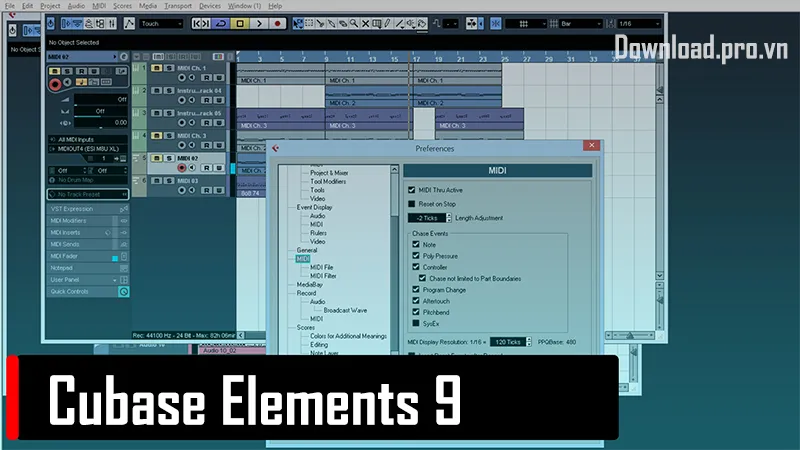Select the Object Selection arrow tool

tap(298, 23)
